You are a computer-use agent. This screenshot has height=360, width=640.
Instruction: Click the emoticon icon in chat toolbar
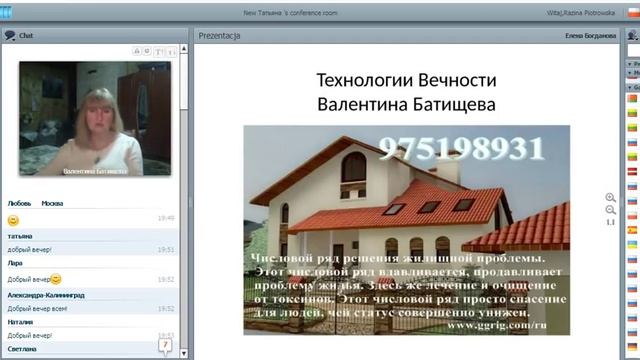(x=147, y=51)
